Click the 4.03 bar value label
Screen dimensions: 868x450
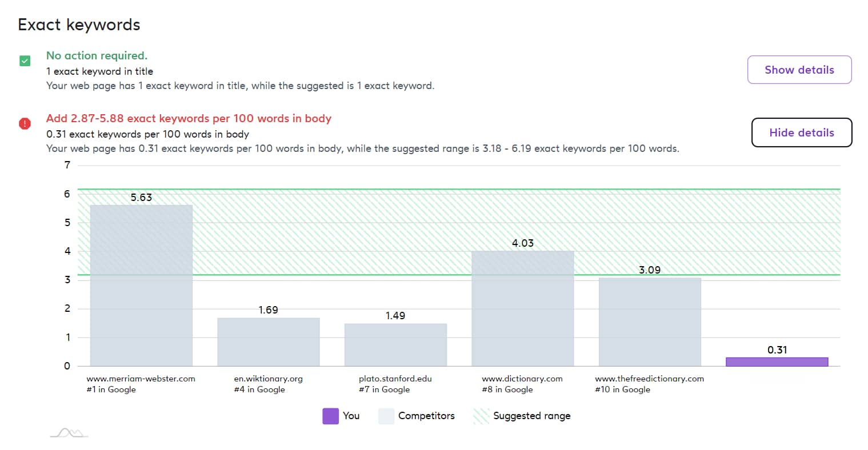pos(523,243)
